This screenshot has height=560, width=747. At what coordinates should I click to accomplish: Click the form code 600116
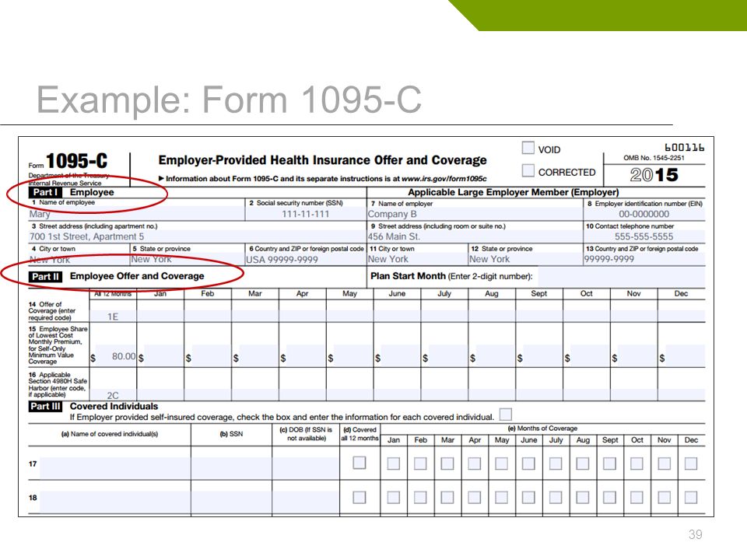[x=684, y=147]
